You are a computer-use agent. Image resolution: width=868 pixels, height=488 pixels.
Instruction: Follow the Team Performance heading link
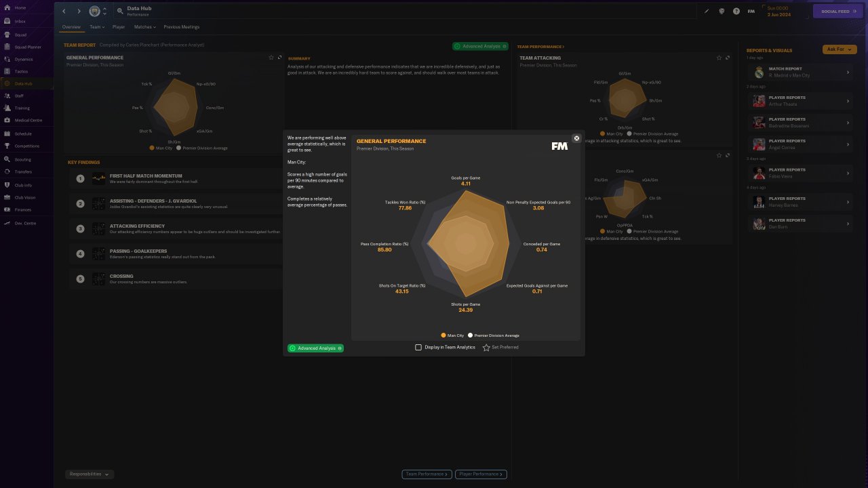[x=540, y=47]
